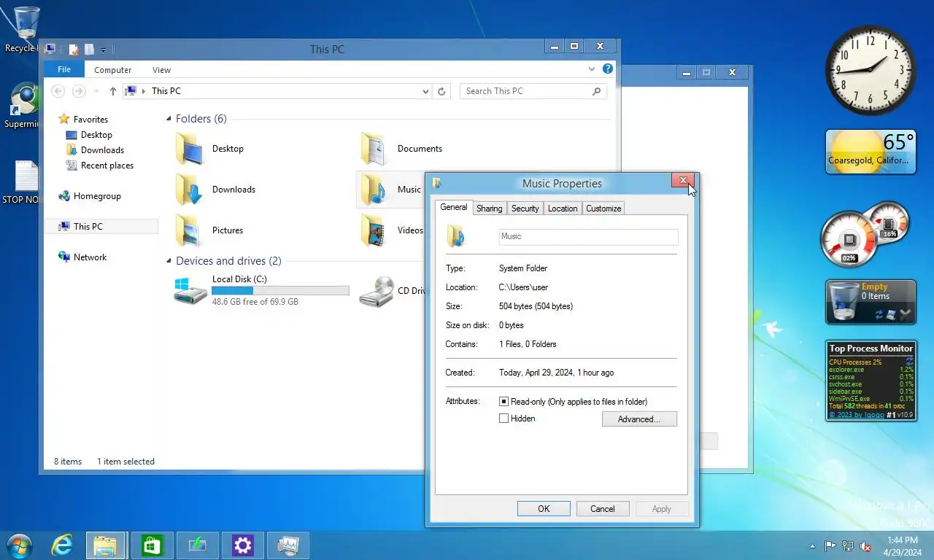This screenshot has width=934, height=560.
Task: Select the Local Disk (C:) drive icon
Action: click(191, 290)
